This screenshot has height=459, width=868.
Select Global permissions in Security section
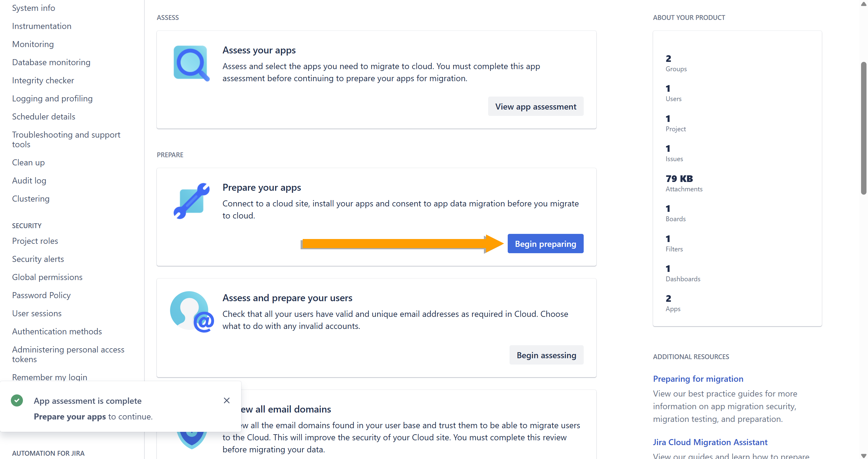[x=47, y=277]
